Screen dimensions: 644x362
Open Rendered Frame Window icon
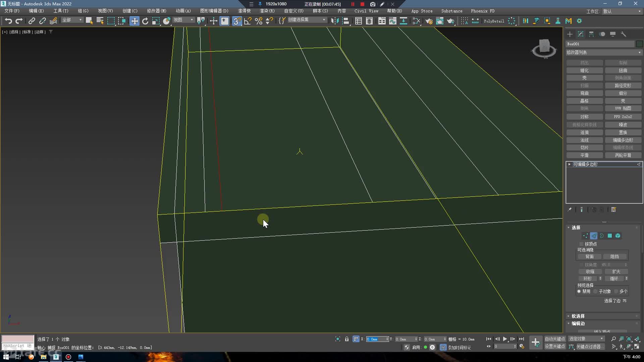[x=440, y=21]
